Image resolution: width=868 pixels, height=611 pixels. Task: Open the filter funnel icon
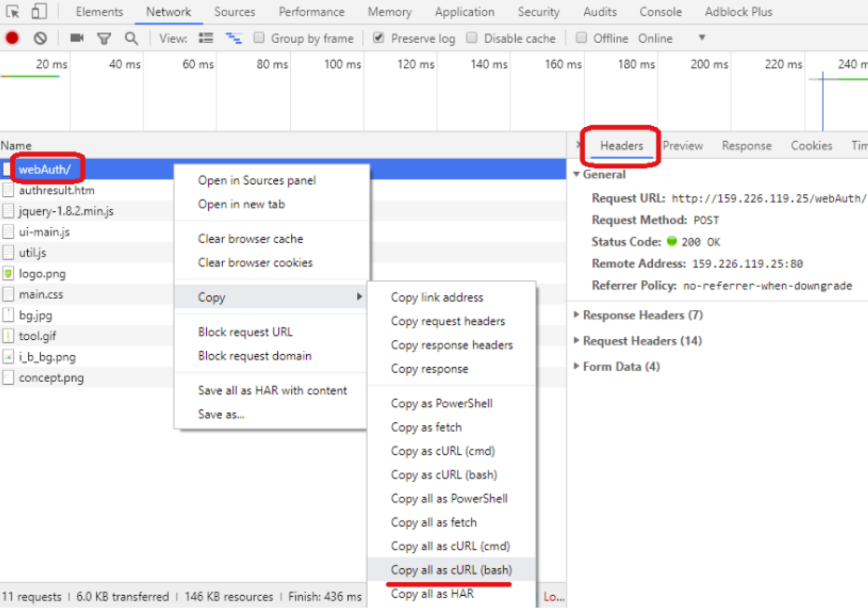tap(104, 38)
